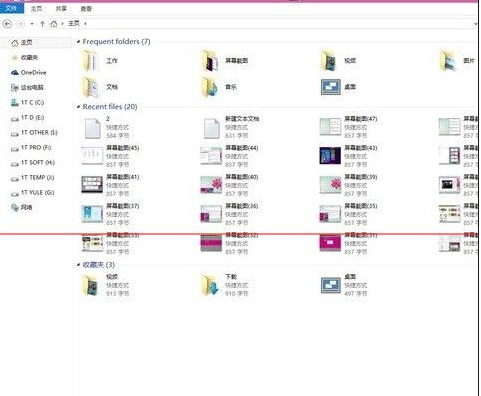Open the 桌面 Desktop frequent folder icon
The height and width of the screenshot is (396, 481).
(331, 87)
